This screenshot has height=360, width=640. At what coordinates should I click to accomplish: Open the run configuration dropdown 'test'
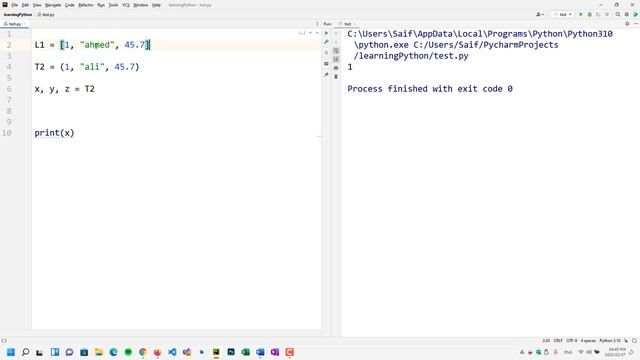[x=563, y=14]
